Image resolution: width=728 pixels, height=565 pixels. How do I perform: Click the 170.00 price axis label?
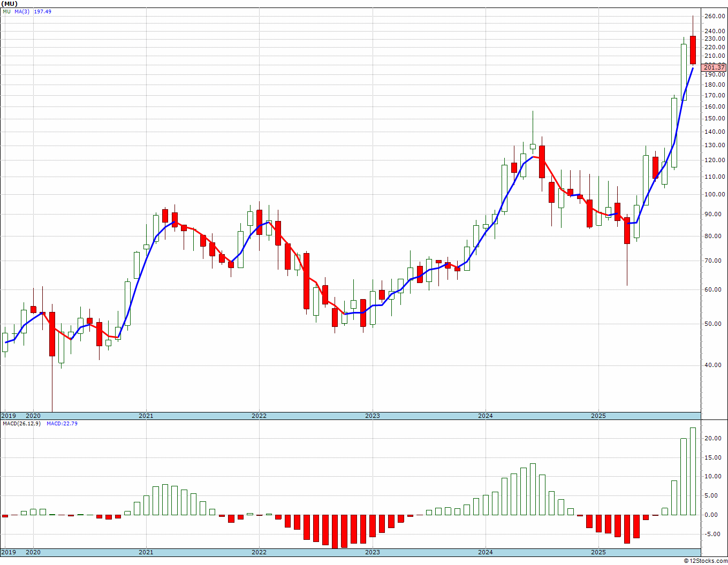[x=715, y=96]
